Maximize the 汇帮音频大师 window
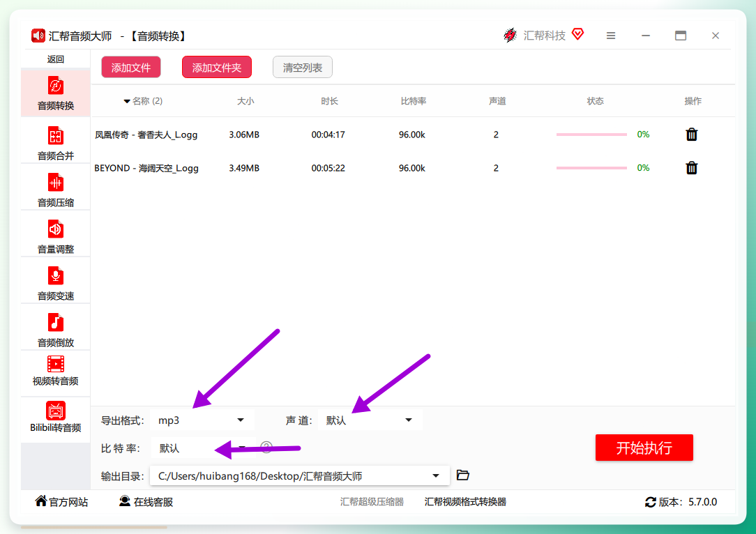 coord(680,36)
